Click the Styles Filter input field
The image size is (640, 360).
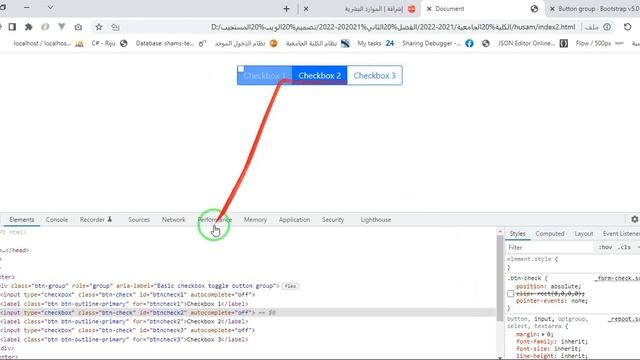pyautogui.click(x=550, y=247)
